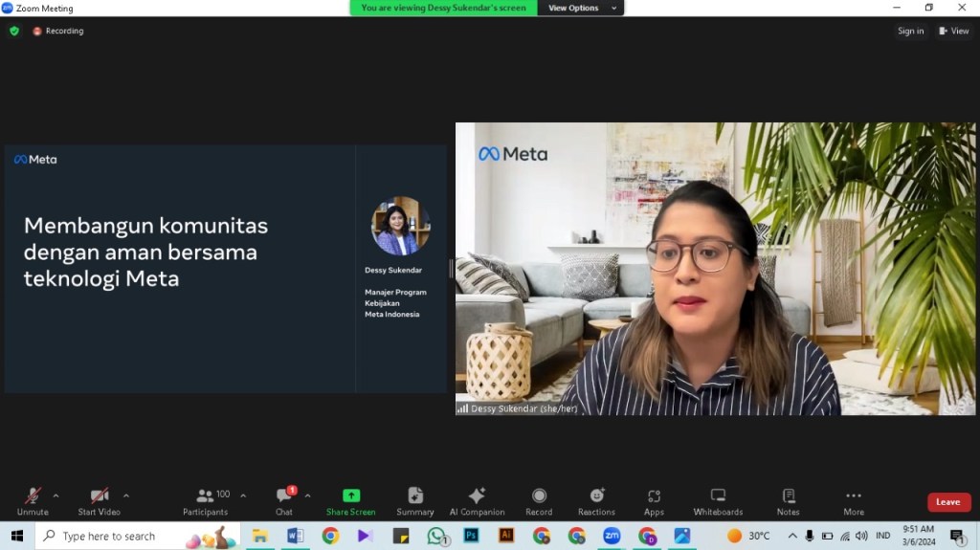Screen dimensions: 980x550
Task: Start Video camera
Action: coord(99,500)
